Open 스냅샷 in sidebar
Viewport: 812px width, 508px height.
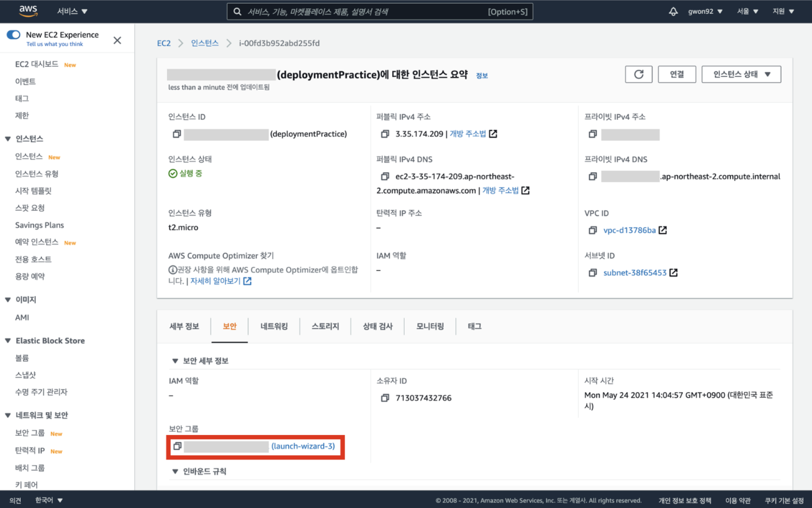click(x=25, y=375)
